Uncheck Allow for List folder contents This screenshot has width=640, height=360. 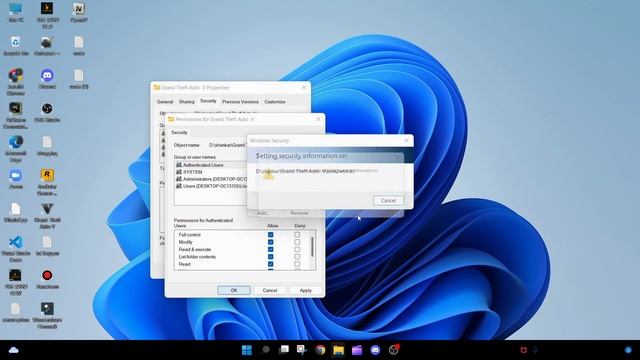coord(270,257)
